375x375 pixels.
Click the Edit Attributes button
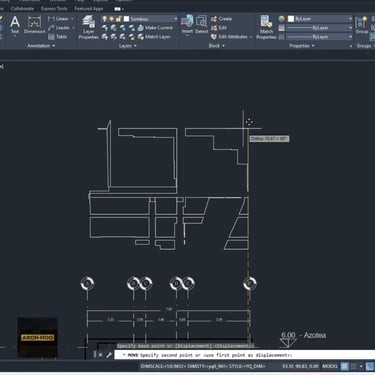point(230,37)
